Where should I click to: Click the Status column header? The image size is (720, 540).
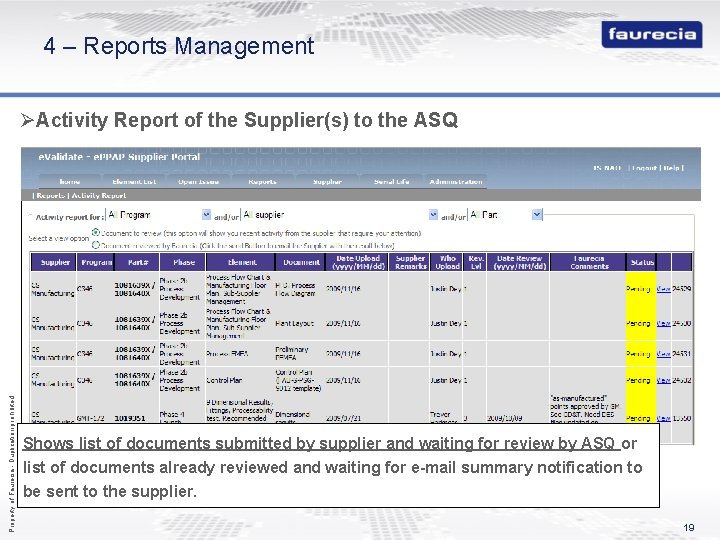[x=642, y=262]
